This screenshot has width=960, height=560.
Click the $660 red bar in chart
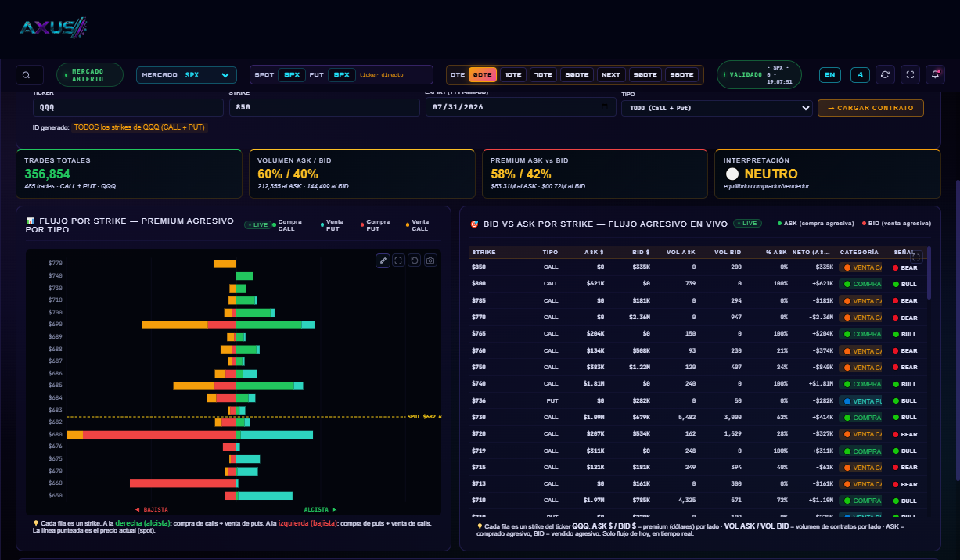(x=183, y=484)
